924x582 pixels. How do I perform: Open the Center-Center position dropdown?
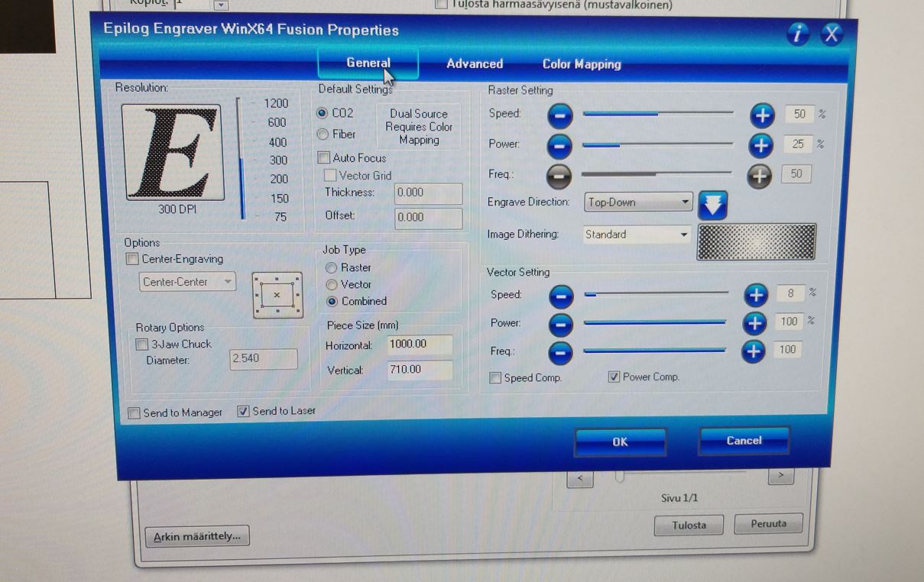pyautogui.click(x=188, y=282)
